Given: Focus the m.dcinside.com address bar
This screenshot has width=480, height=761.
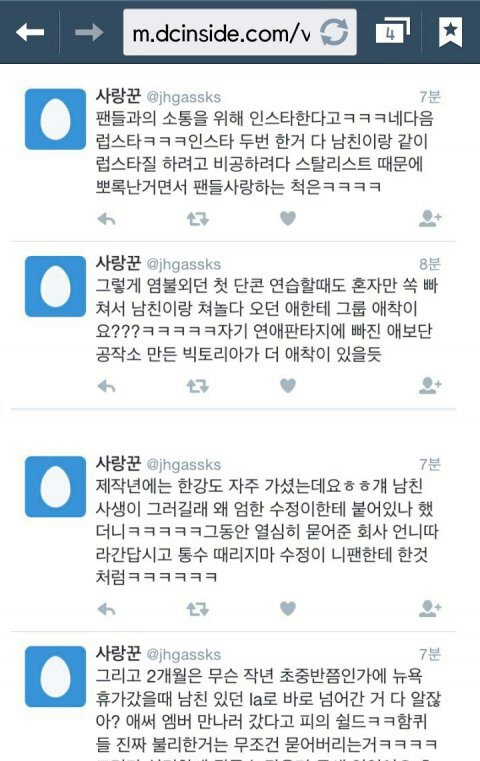Looking at the screenshot, I should click(240, 33).
